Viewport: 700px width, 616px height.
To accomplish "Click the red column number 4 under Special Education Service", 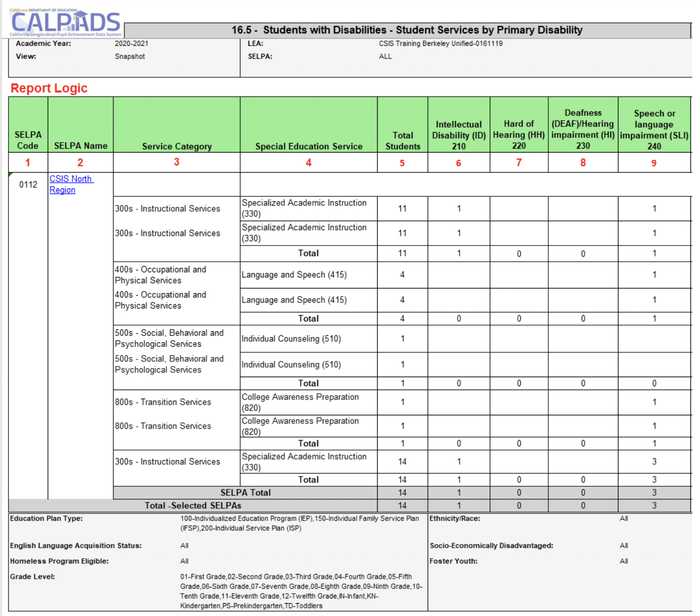I will (309, 163).
